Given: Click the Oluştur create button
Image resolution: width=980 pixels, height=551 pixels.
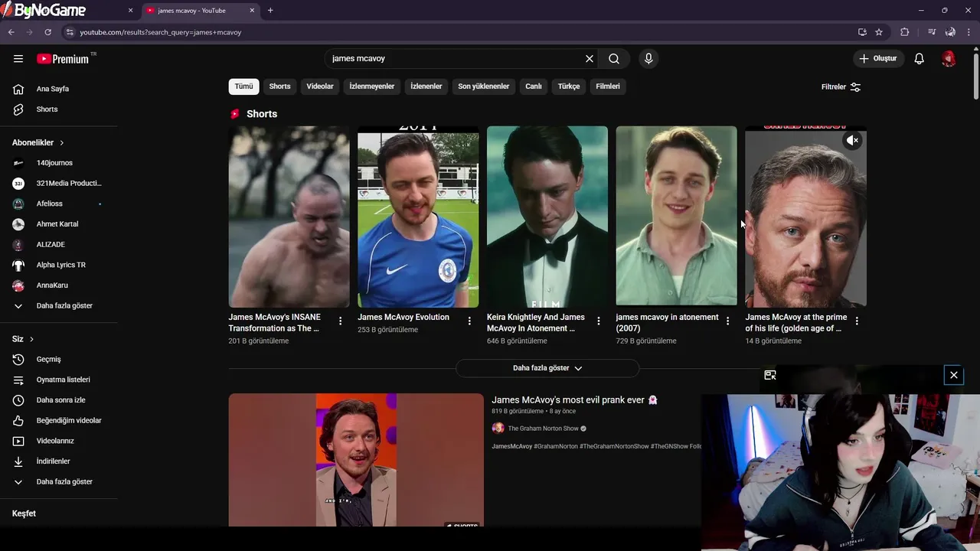Looking at the screenshot, I should [x=879, y=59].
